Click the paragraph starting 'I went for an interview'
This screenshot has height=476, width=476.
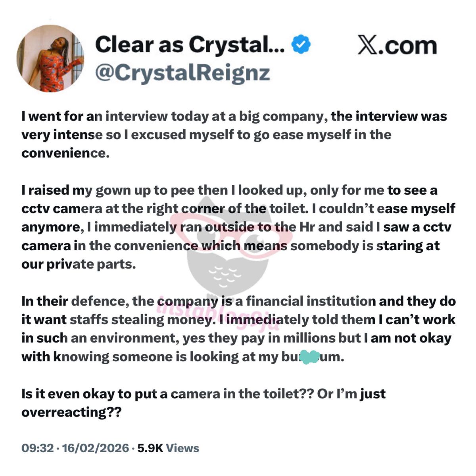click(x=234, y=134)
